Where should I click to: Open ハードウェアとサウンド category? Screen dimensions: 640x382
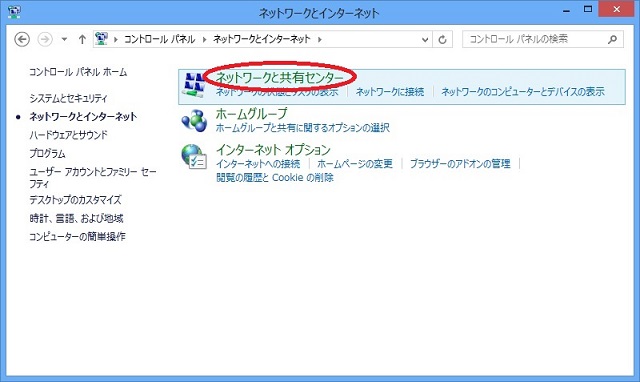[69, 135]
